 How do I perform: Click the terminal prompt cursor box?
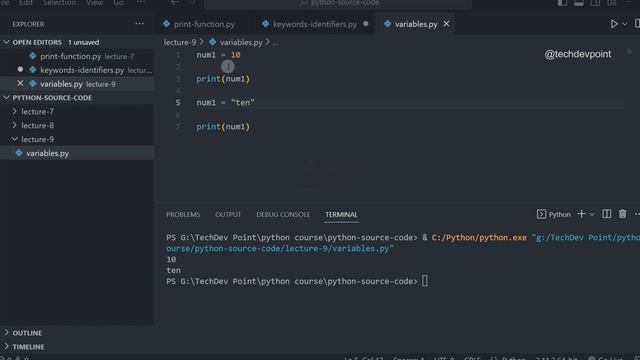[x=425, y=281]
